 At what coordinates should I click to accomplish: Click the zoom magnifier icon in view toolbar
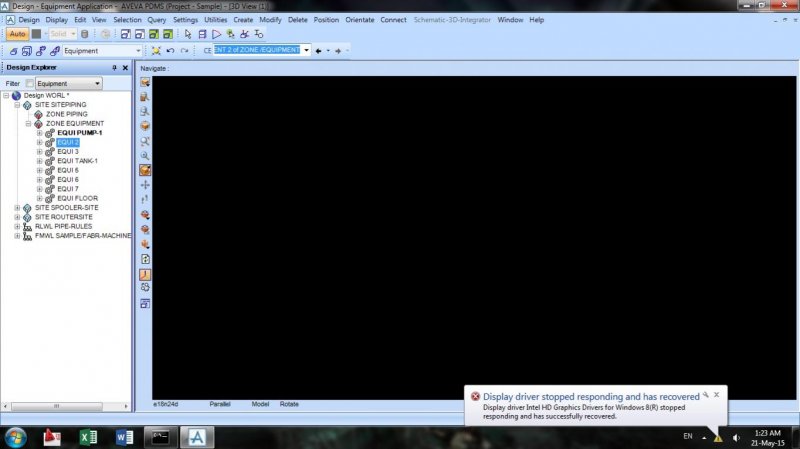[x=145, y=156]
